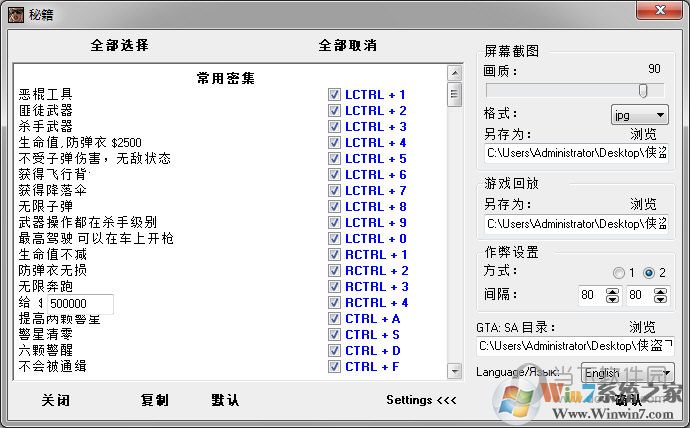Toggle the LCTRL + 7 checkbox
The height and width of the screenshot is (428, 690).
[x=334, y=191]
